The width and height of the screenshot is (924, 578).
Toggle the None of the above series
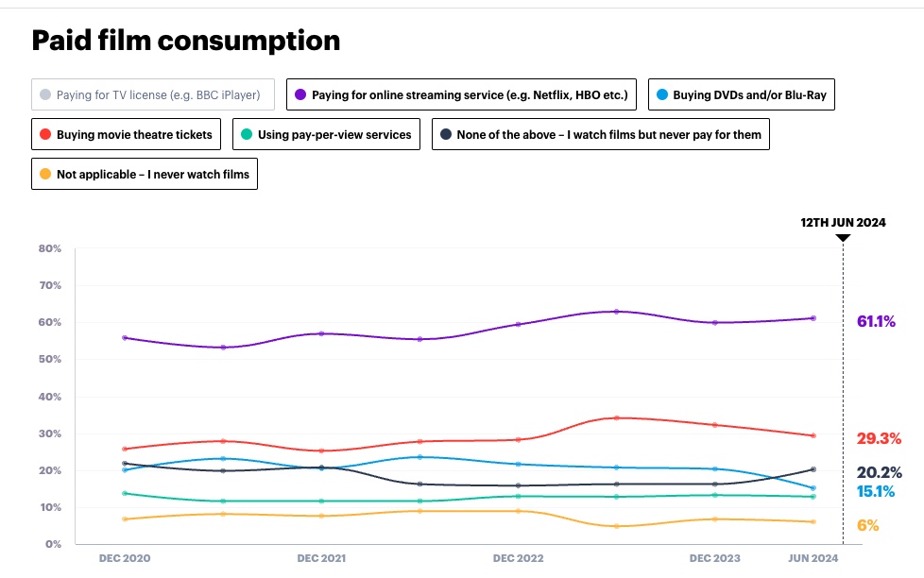click(601, 135)
